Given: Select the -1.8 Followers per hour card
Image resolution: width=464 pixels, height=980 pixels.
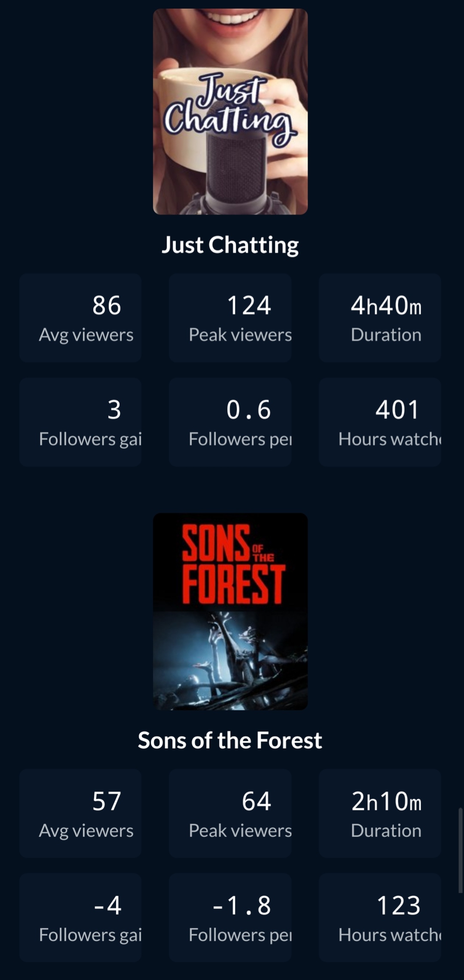Looking at the screenshot, I should (x=230, y=917).
